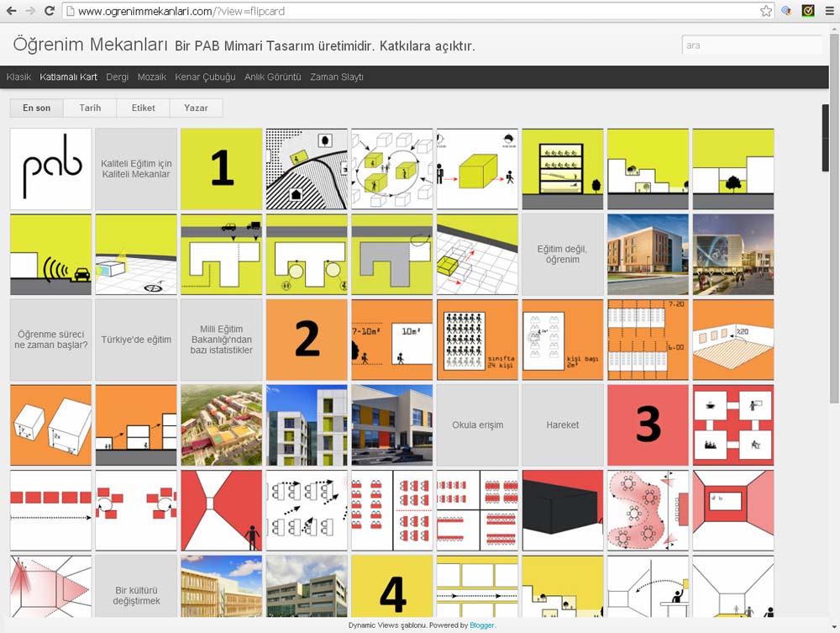This screenshot has height=633, width=840.
Task: Reload the page with refresh icon
Action: (x=49, y=11)
